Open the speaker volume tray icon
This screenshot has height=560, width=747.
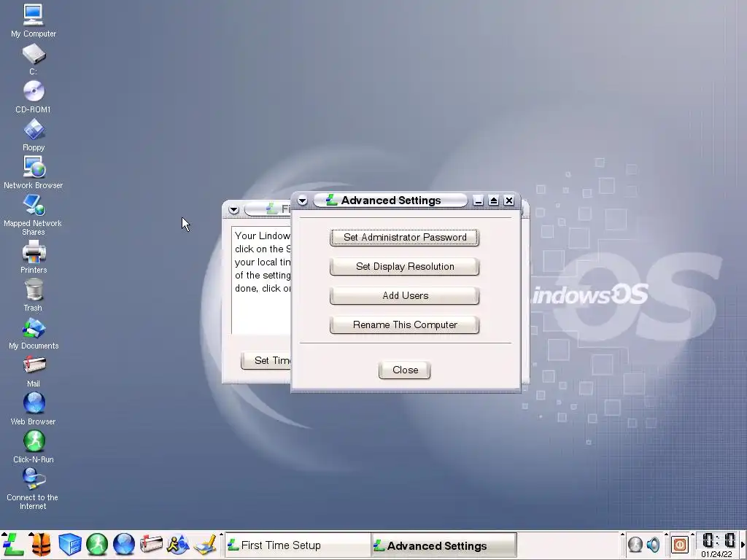654,544
